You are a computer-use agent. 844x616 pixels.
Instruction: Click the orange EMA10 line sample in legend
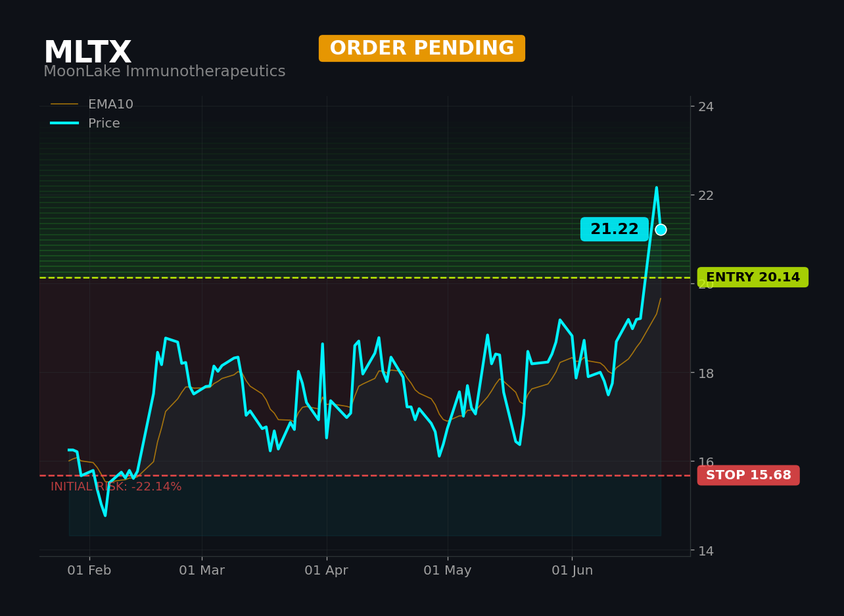(64, 105)
